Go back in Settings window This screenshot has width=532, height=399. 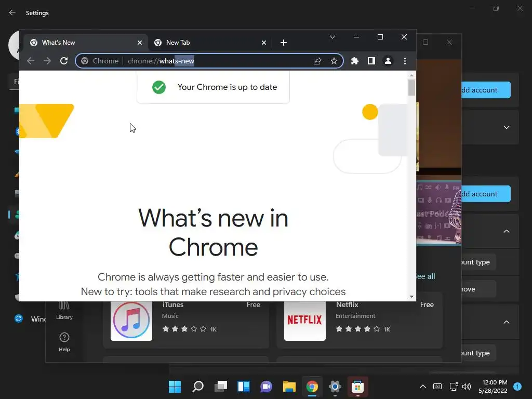pos(12,13)
